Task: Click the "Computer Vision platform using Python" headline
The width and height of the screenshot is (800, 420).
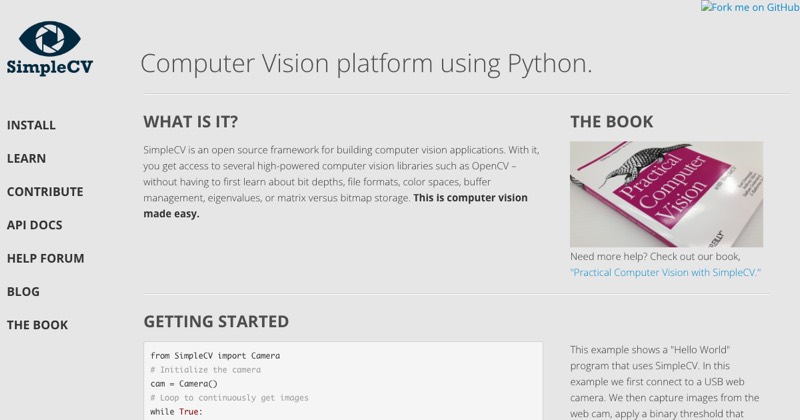Action: pyautogui.click(x=366, y=64)
